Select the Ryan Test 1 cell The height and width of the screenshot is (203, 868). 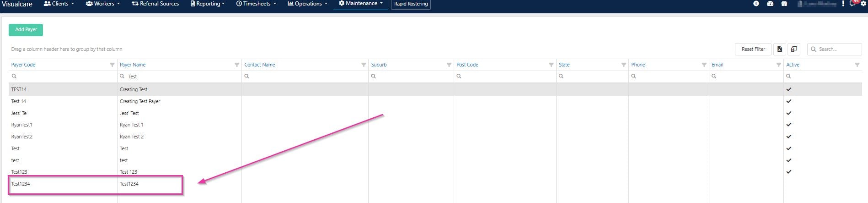179,125
